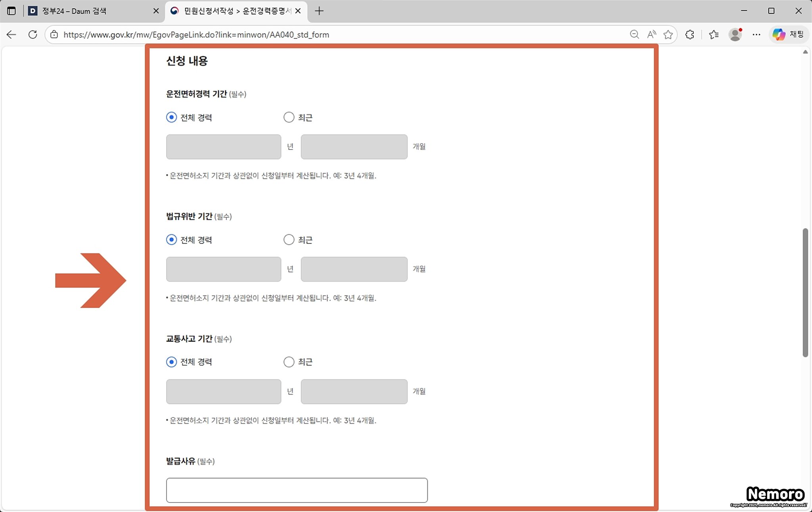Select 전체 경력 for 법규위반 기간
Image resolution: width=812 pixels, height=512 pixels.
(171, 240)
